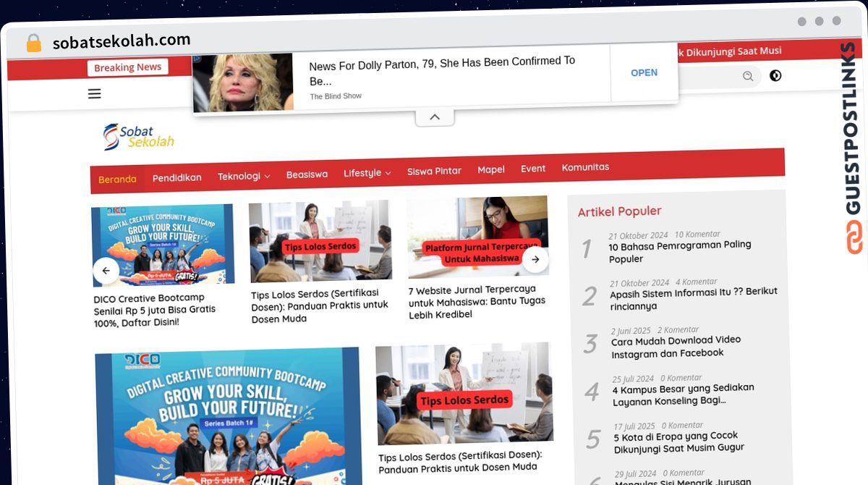Image resolution: width=868 pixels, height=485 pixels.
Task: Click the ad info icon
Action: pyautogui.click(x=197, y=58)
